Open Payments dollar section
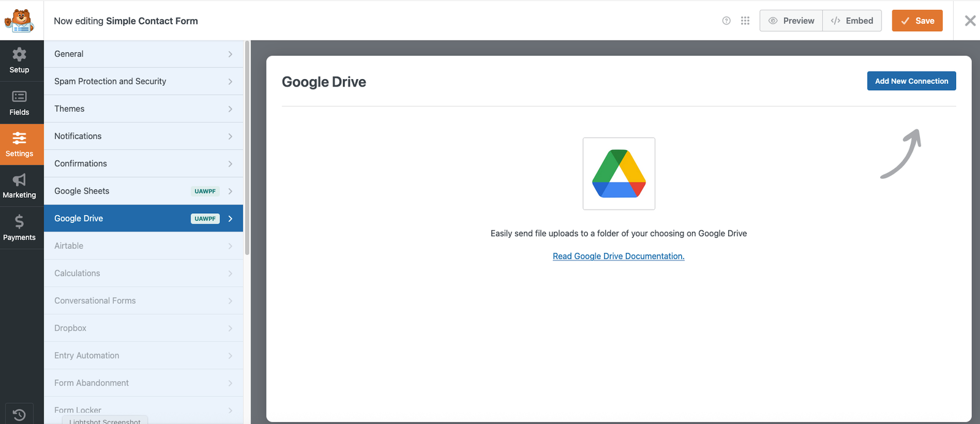 tap(20, 228)
